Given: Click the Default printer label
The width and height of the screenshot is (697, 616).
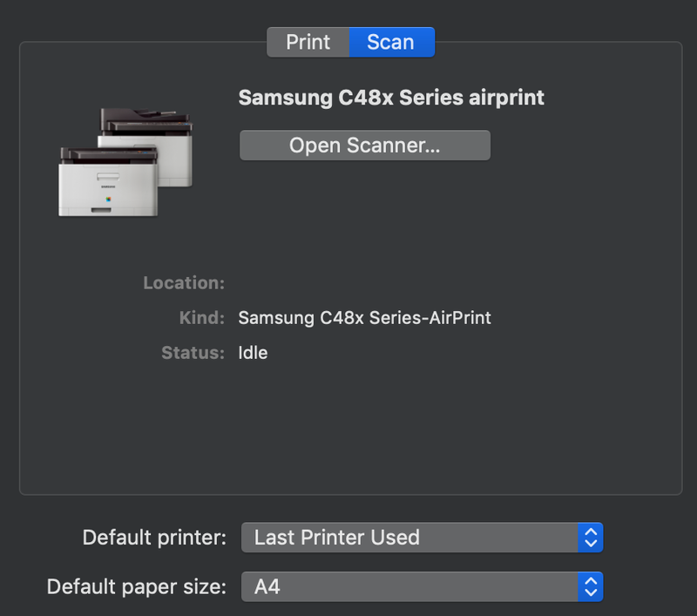Looking at the screenshot, I should click(x=154, y=538).
